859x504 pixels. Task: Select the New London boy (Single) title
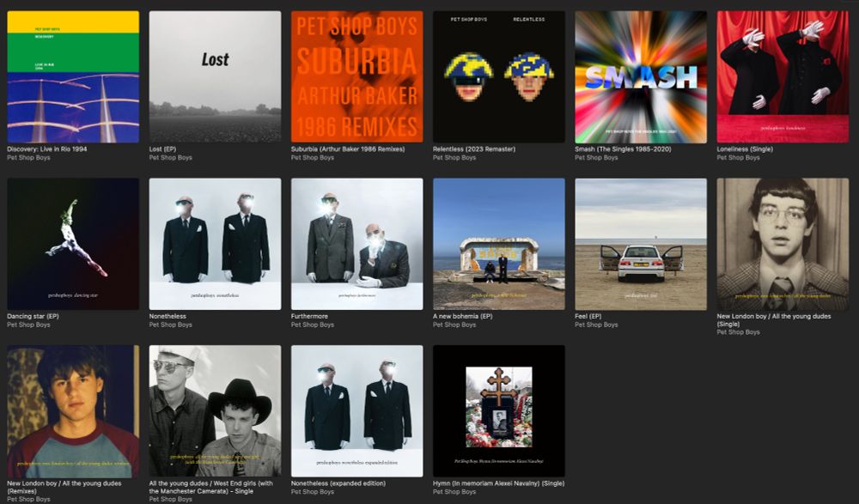tap(774, 320)
